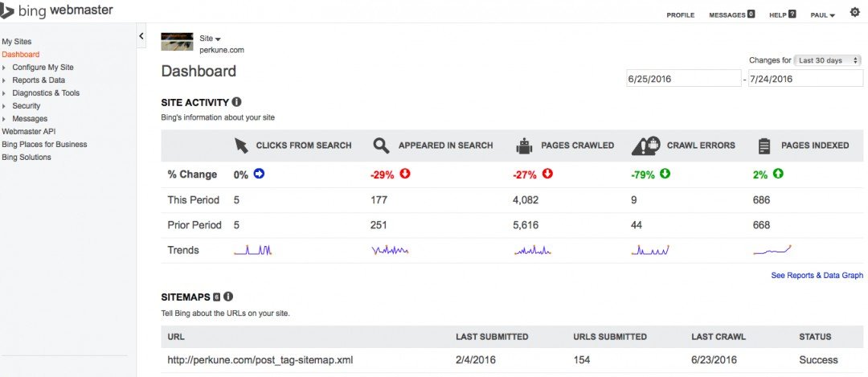The image size is (868, 377).
Task: Open the PAUL account dropdown
Action: (x=823, y=15)
